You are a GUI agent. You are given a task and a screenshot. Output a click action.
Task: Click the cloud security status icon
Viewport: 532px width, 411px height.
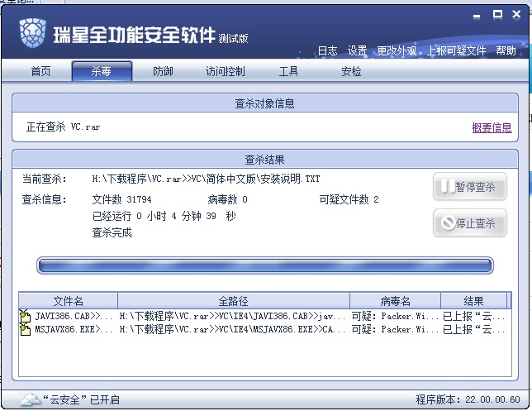coord(31,399)
